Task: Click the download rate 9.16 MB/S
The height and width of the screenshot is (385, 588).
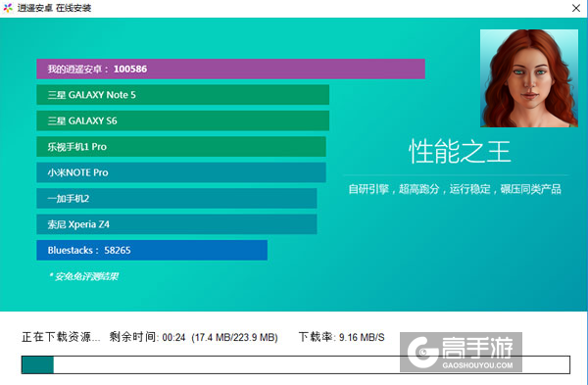Action: coord(362,337)
